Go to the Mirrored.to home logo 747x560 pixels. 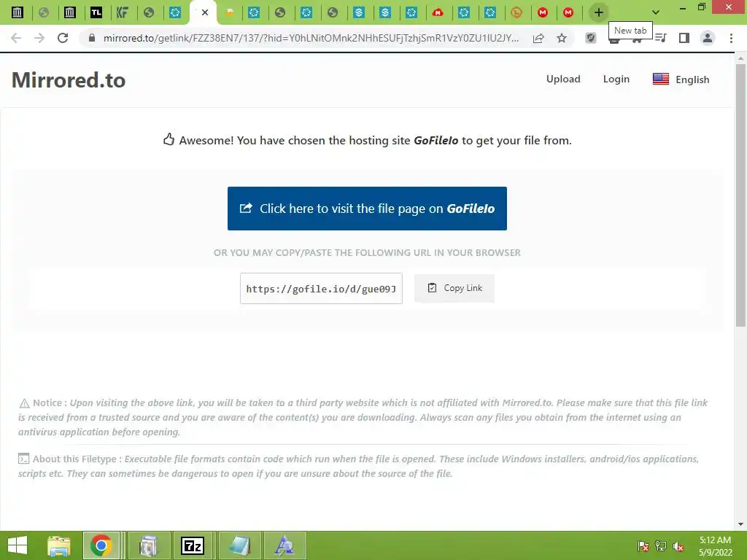[x=69, y=80]
